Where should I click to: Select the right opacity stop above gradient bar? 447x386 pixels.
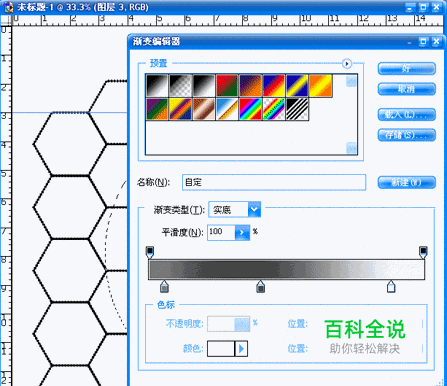(423, 252)
